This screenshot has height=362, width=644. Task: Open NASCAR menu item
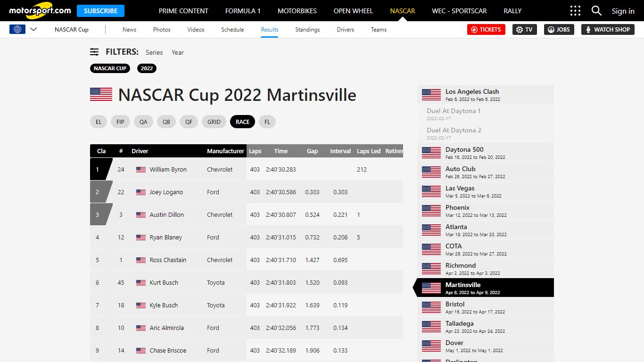tap(403, 11)
